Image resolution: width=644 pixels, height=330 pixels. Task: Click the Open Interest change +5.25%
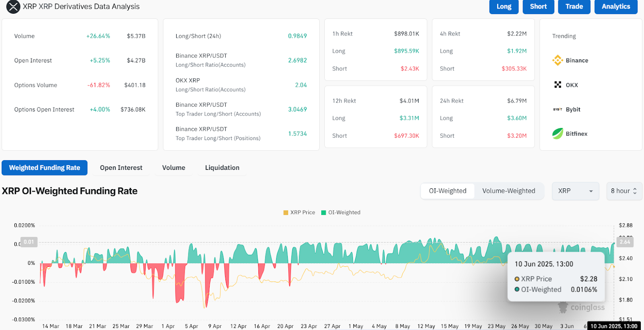tap(100, 60)
